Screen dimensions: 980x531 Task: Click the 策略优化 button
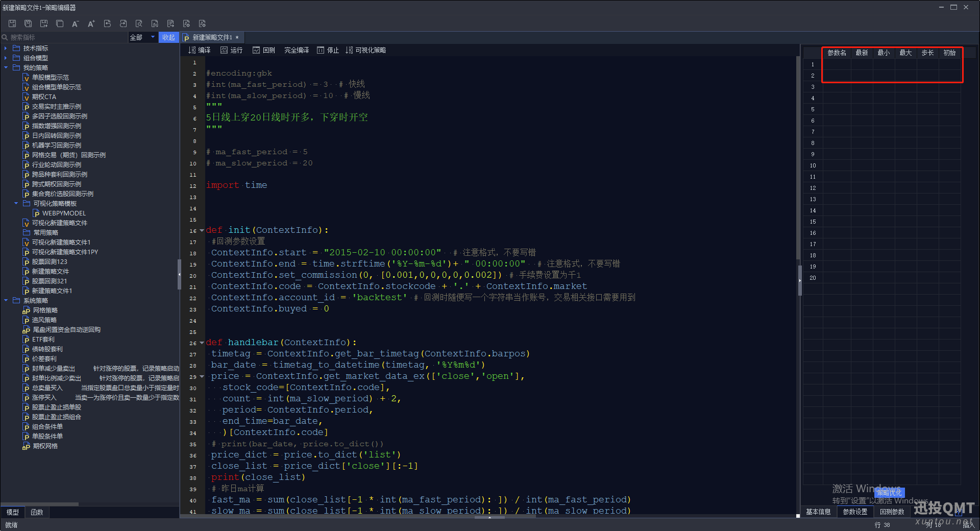(890, 493)
